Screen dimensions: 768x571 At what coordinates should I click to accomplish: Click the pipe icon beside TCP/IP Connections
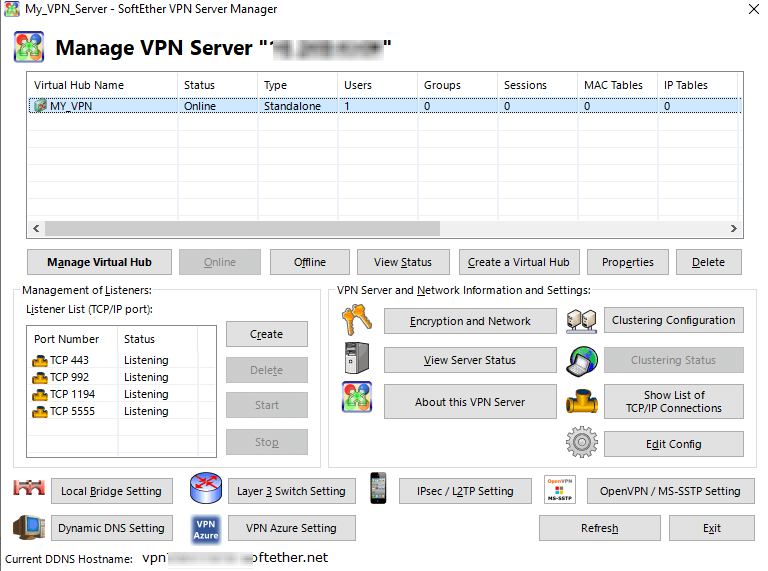[x=582, y=401]
